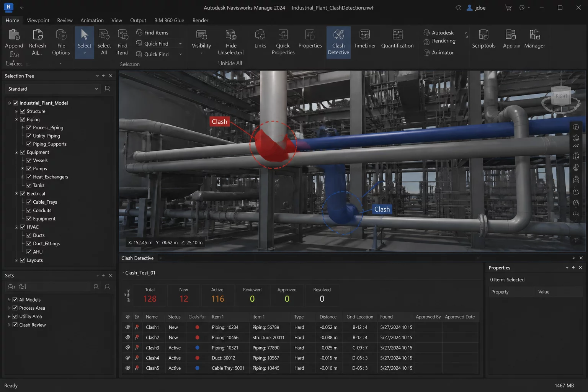Click the red status dot for Clash2
The width and height of the screenshot is (588, 392).
[197, 338]
